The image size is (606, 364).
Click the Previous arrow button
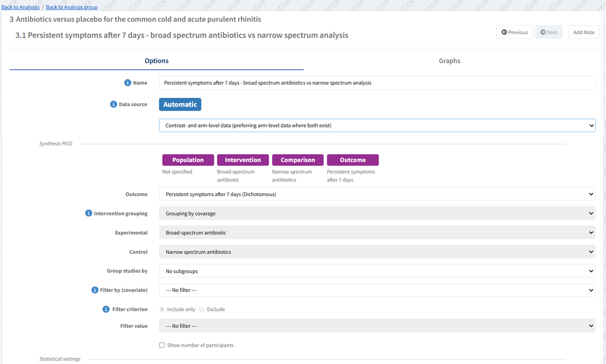coord(515,32)
